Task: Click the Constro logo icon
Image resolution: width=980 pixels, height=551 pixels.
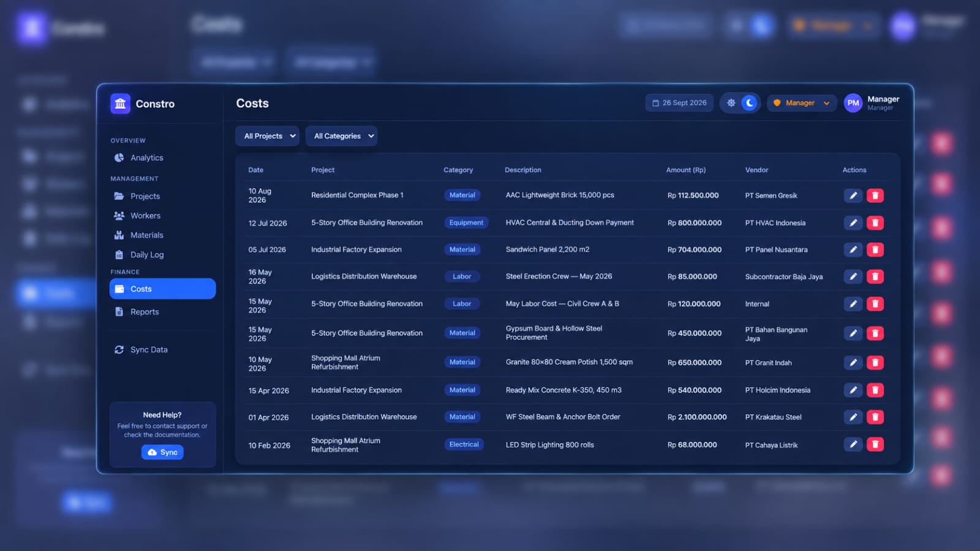Action: click(x=120, y=103)
